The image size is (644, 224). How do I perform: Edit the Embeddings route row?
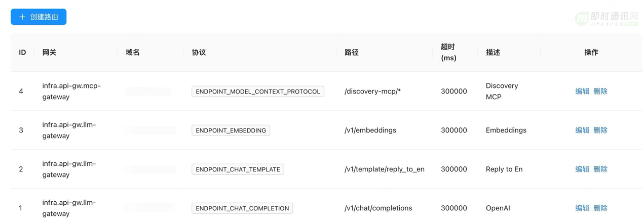pyautogui.click(x=582, y=130)
